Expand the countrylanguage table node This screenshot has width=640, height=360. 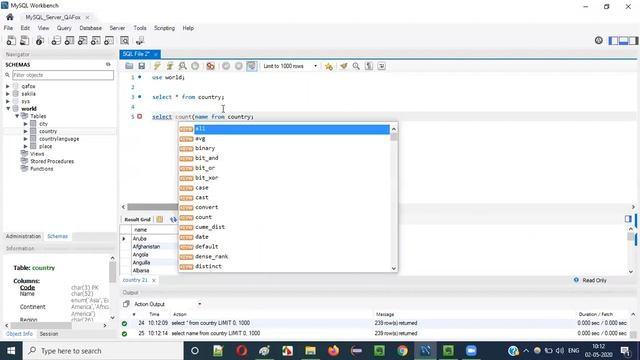[26, 139]
